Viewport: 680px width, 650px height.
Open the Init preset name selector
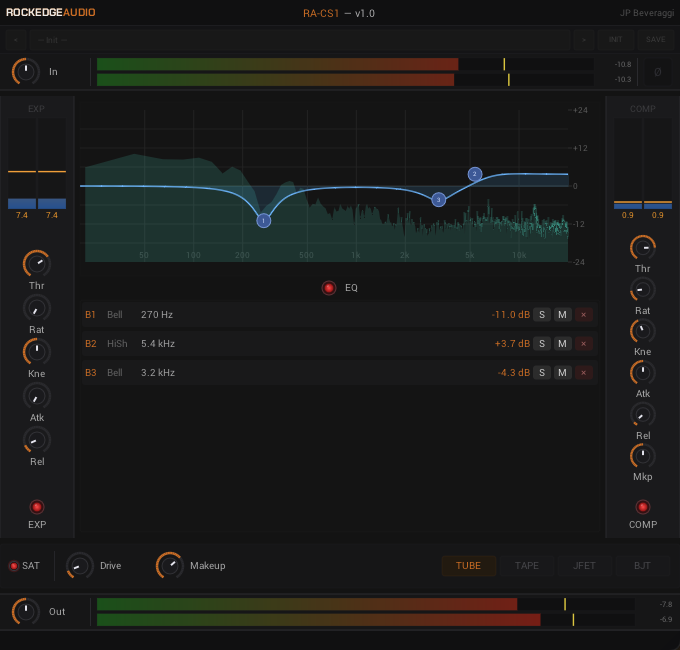click(299, 40)
